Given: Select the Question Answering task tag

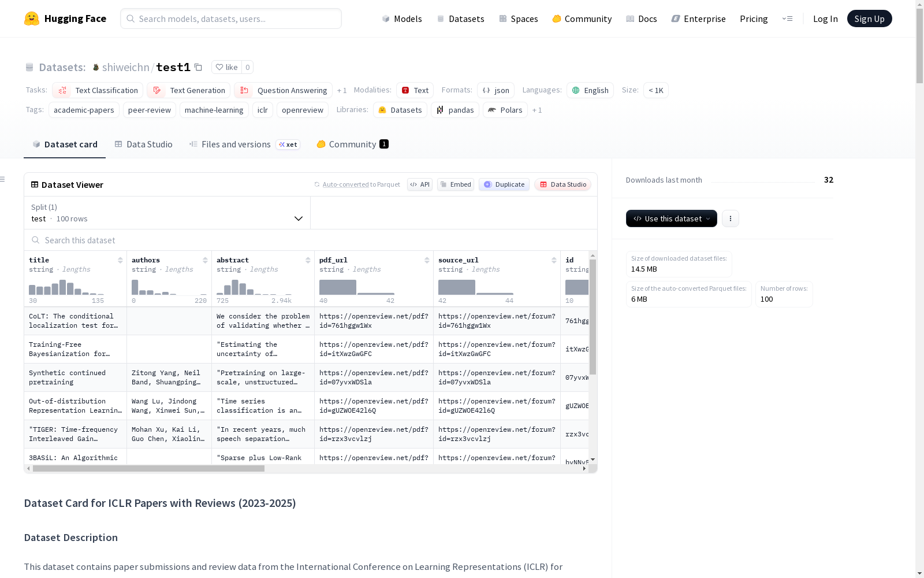Looking at the screenshot, I should pos(283,90).
